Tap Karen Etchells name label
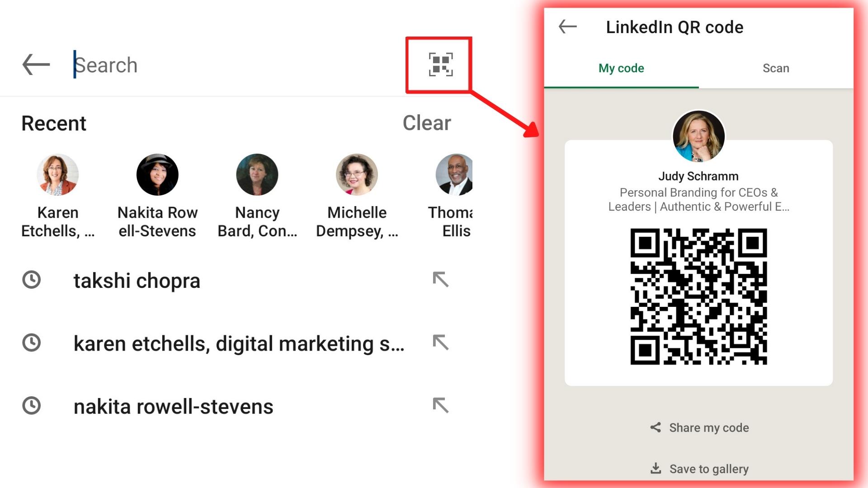This screenshot has height=488, width=868. (57, 221)
